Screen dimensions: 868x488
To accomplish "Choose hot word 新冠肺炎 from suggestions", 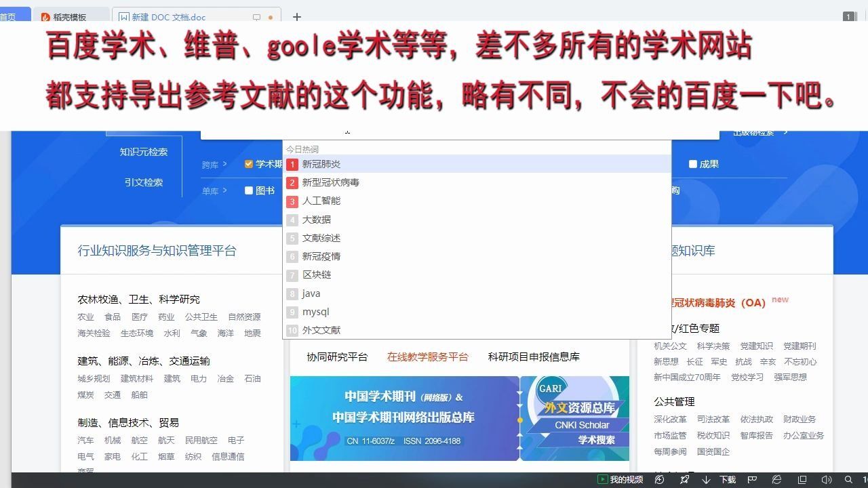I will tap(477, 164).
